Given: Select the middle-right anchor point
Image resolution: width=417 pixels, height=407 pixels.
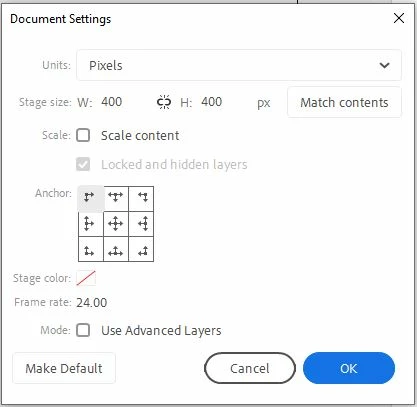Looking at the screenshot, I should click(x=141, y=224).
